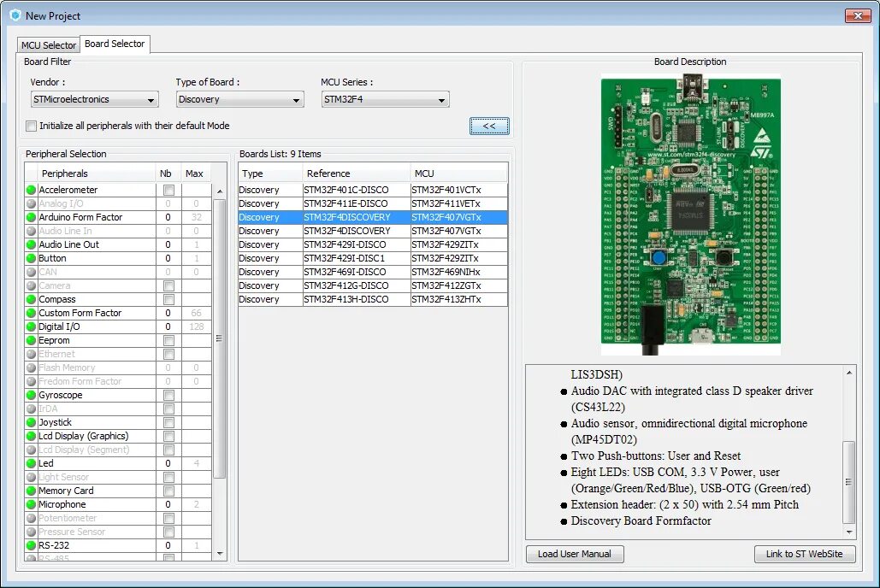
Task: Select the STM32F469I-DISCO board row
Action: click(373, 272)
